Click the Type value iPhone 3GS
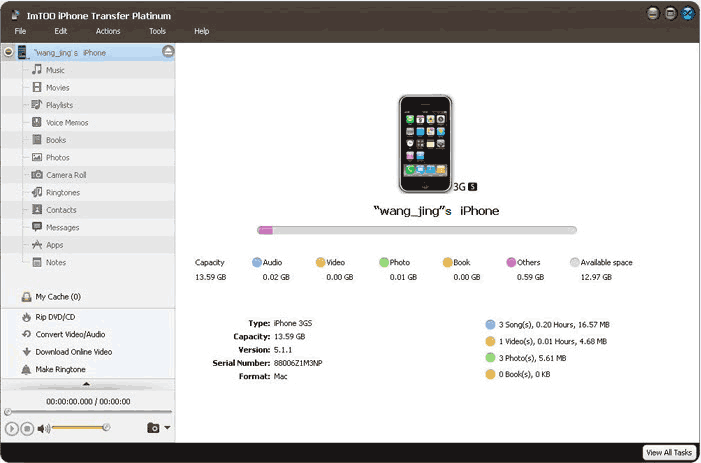 [x=293, y=323]
